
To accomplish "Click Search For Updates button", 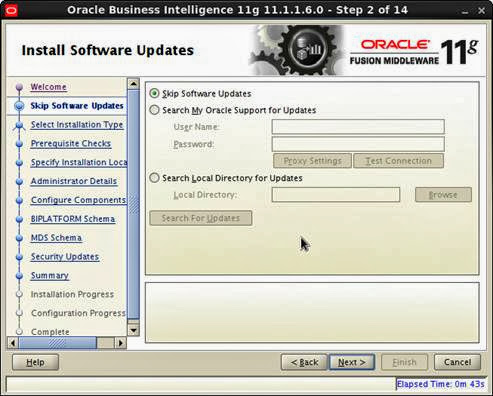I will coord(201,218).
